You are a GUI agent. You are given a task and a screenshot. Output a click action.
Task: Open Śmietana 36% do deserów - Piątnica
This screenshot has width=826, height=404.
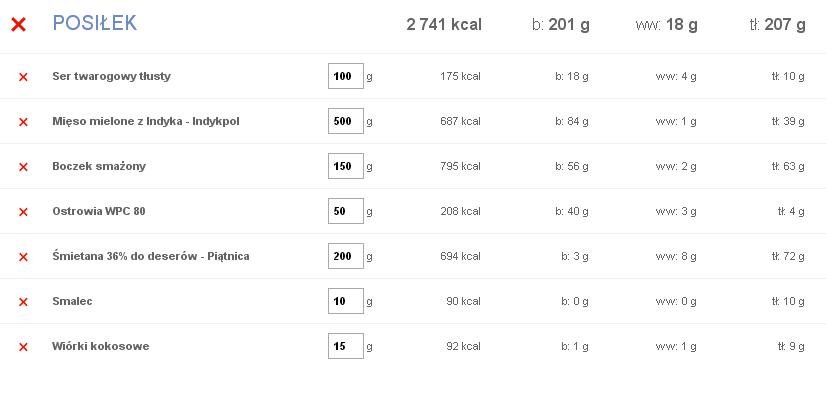[x=151, y=257]
